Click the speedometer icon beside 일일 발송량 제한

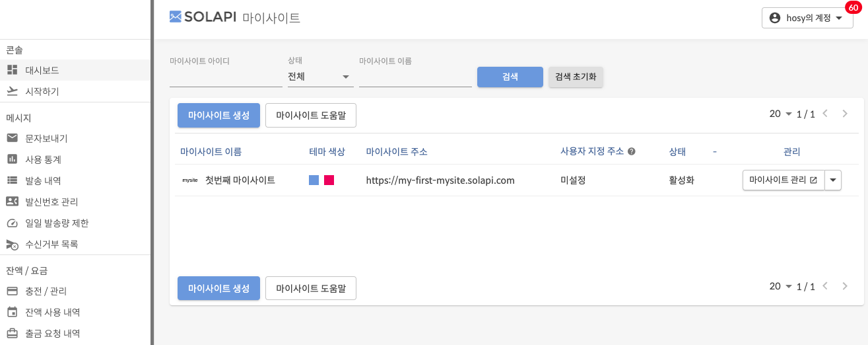(12, 223)
